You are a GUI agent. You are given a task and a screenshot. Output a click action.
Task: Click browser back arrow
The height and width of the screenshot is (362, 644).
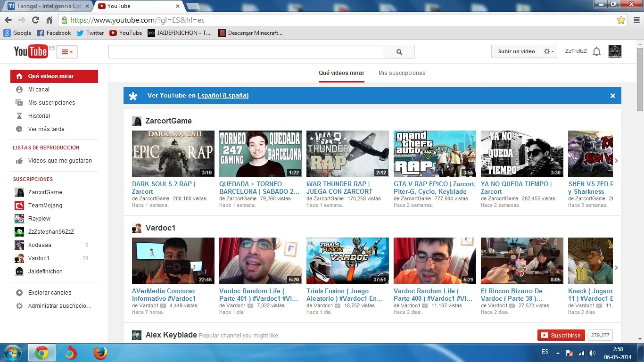pos(8,20)
